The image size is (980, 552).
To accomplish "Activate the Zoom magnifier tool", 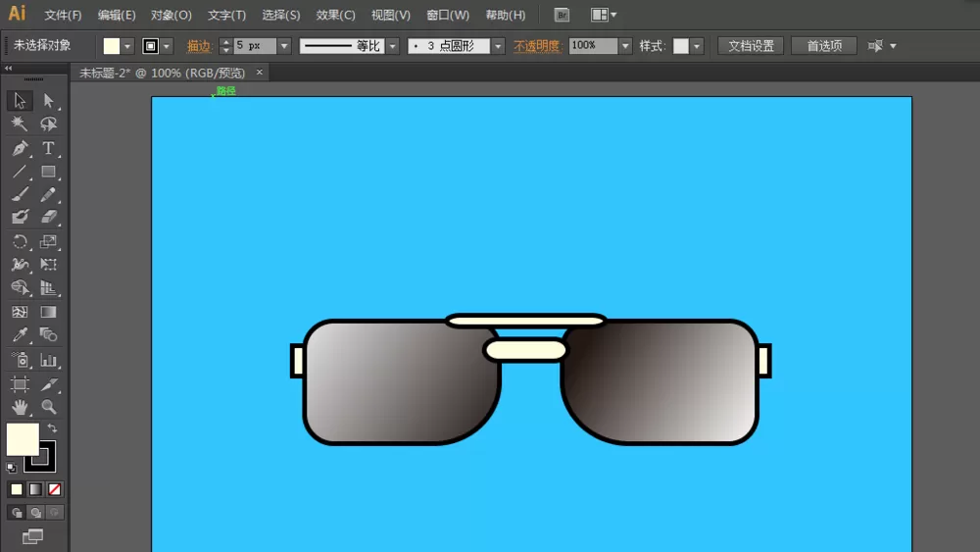I will 48,407.
